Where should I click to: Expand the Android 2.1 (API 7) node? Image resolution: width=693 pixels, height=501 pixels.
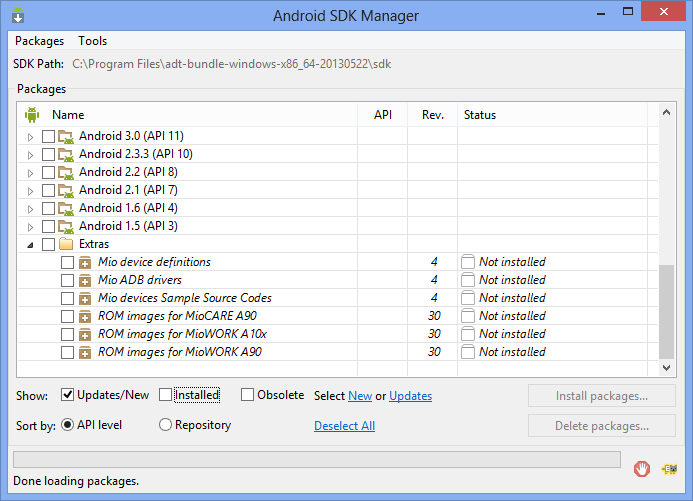[x=30, y=191]
